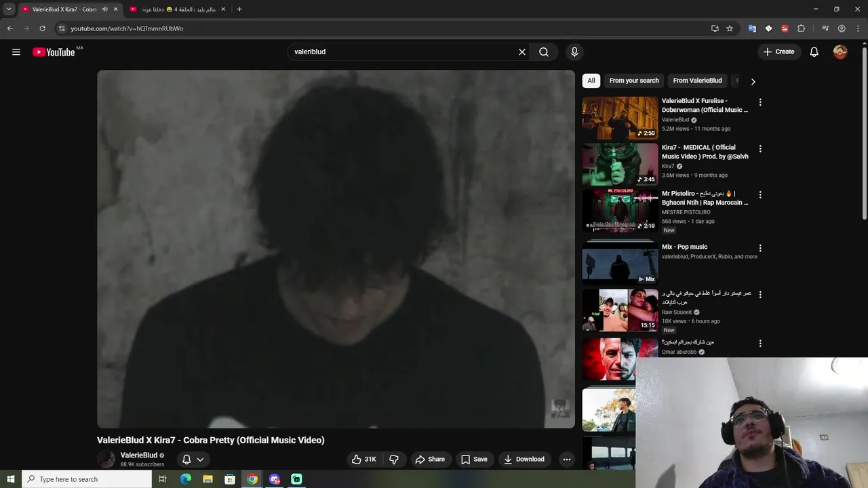
Task: Open options for the Doberwoman video
Action: pyautogui.click(x=760, y=102)
